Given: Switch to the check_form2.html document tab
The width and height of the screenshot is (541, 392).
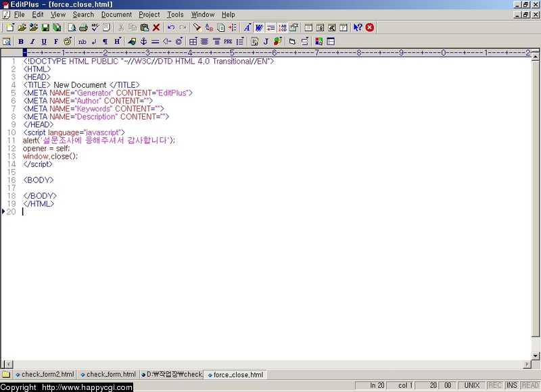Looking at the screenshot, I should [45, 374].
